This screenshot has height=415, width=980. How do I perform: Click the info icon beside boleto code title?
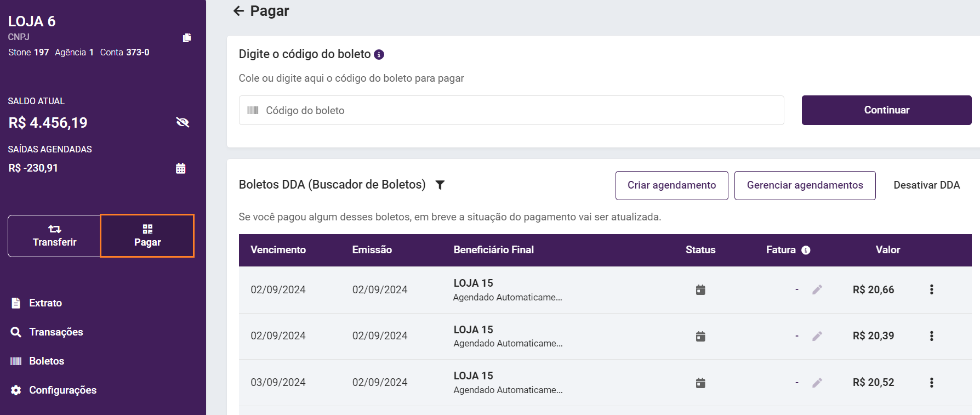379,54
